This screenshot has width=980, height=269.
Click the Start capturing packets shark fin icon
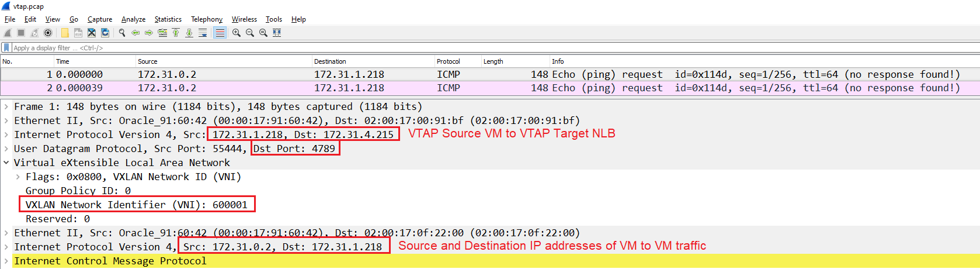coord(8,33)
